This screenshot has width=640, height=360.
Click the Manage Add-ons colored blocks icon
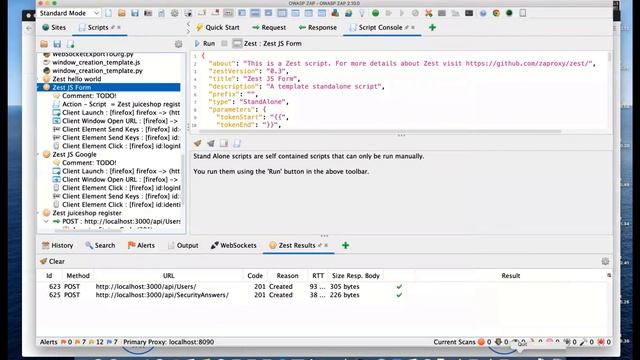click(335, 13)
